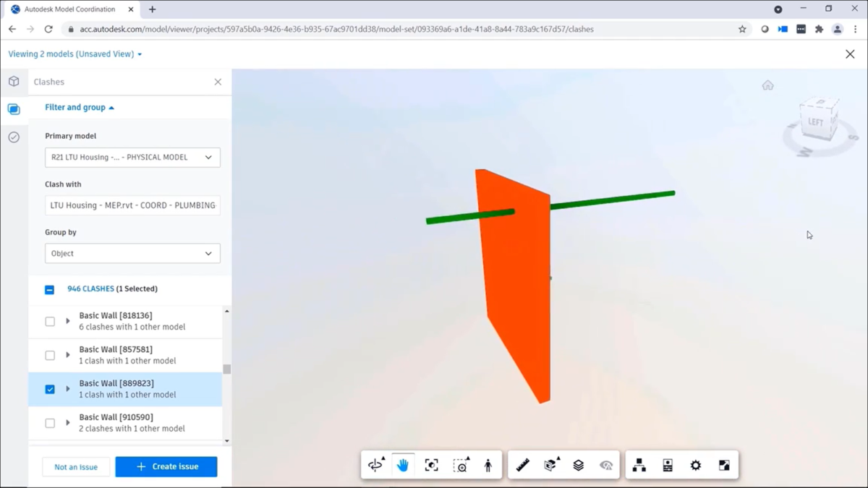Enable First person walk tool

click(x=488, y=466)
